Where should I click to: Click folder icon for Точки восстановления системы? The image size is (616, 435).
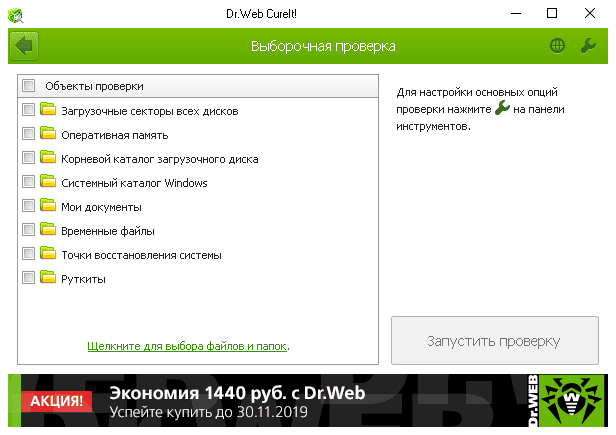point(48,253)
